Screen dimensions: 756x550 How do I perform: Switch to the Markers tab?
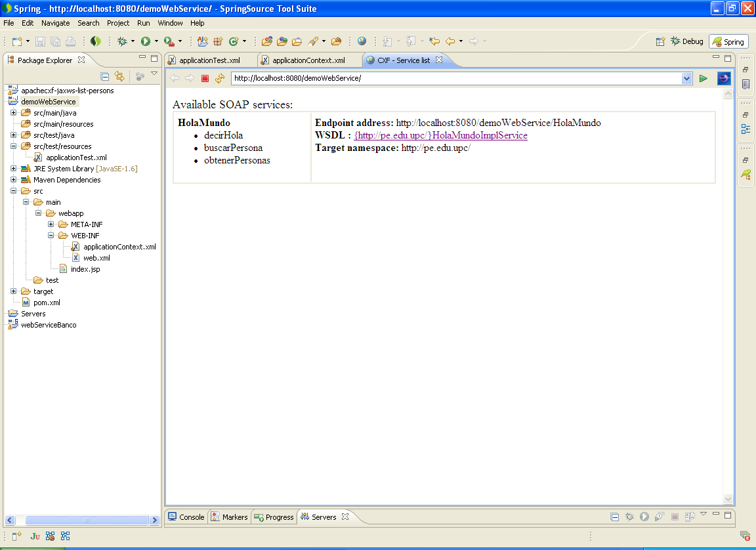230,517
